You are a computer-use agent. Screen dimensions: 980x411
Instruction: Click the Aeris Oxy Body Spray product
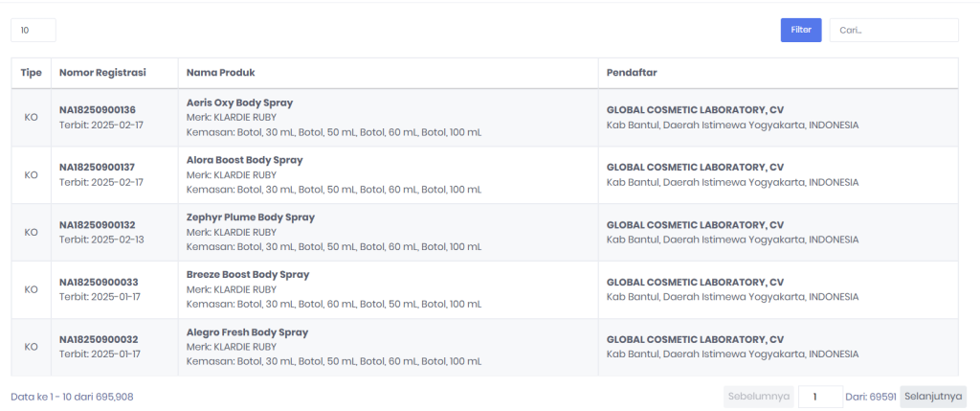[x=239, y=103]
